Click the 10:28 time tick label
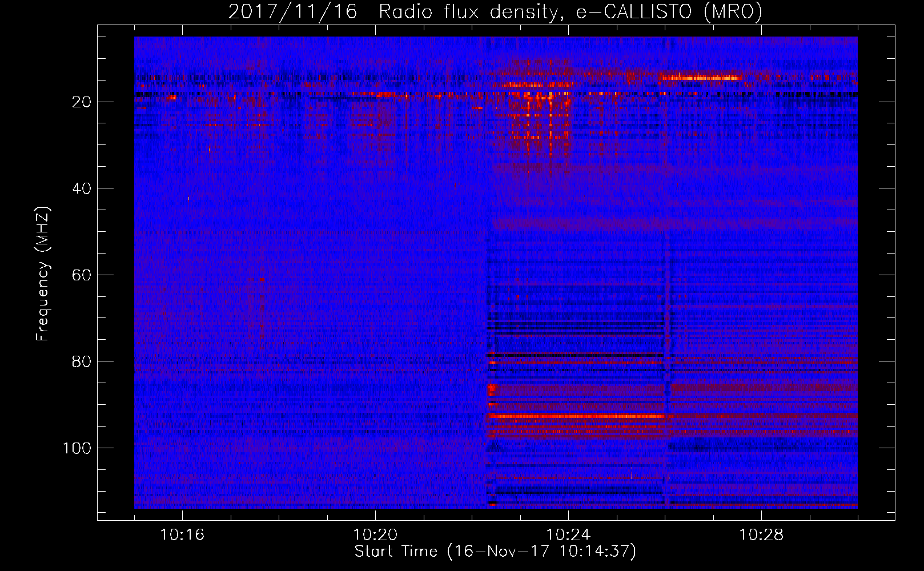Viewport: 924px width, 571px height. pos(761,535)
